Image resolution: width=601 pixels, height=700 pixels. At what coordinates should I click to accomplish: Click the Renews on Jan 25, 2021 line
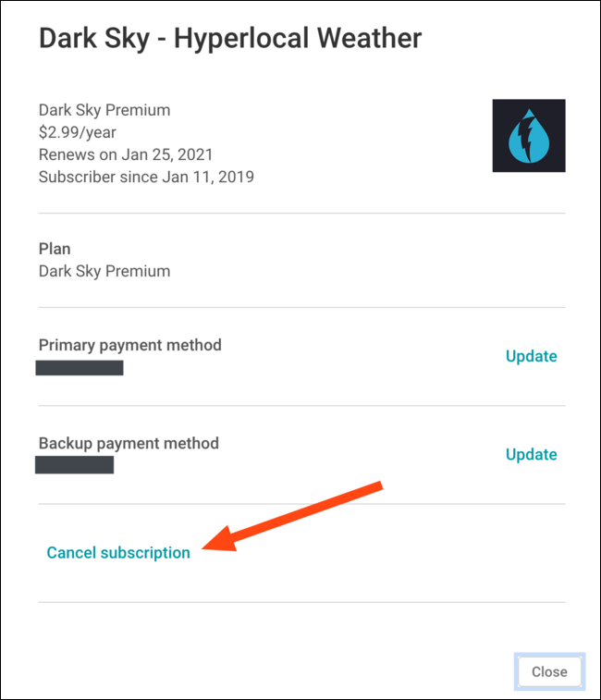click(x=126, y=154)
